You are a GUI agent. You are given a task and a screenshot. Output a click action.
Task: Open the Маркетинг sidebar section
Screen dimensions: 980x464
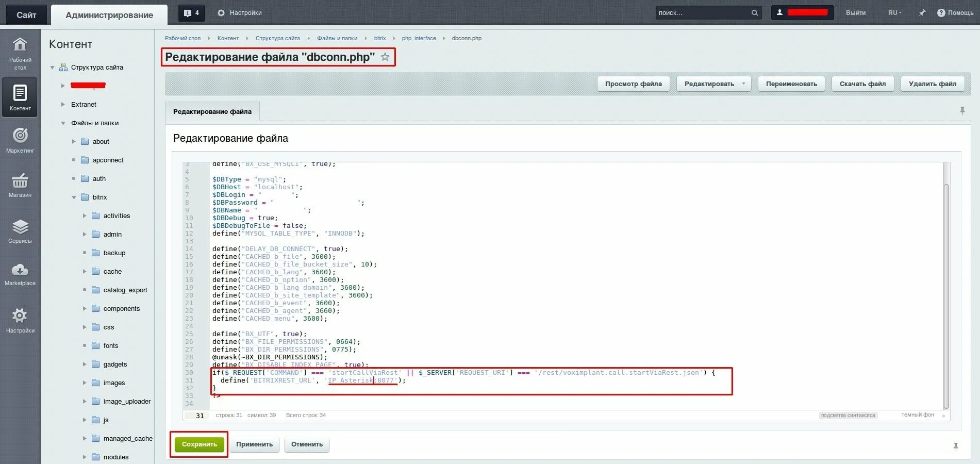tap(20, 140)
